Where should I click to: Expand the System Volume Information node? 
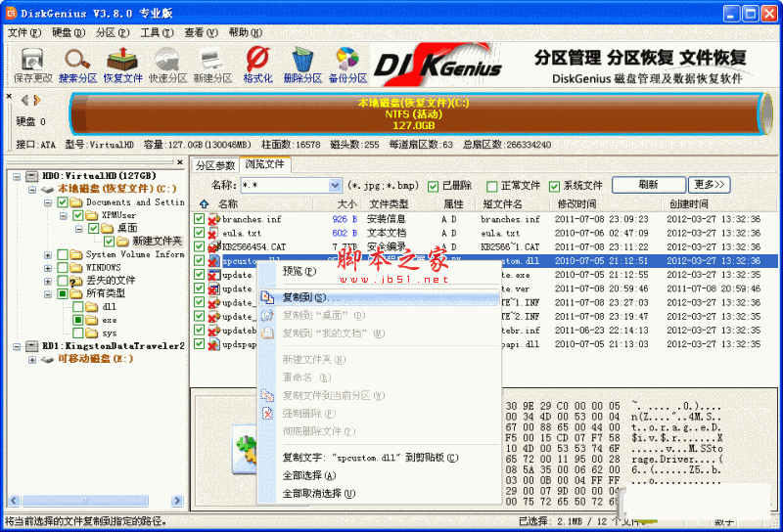point(48,254)
